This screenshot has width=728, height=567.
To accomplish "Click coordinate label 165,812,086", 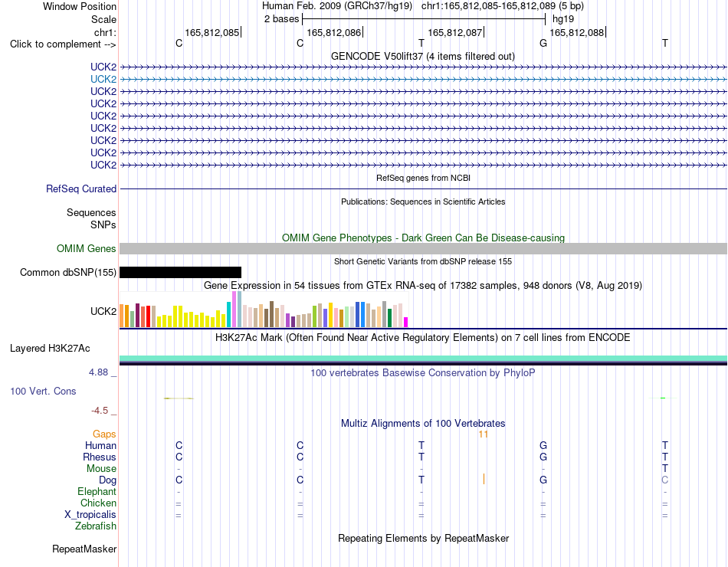I will [334, 32].
